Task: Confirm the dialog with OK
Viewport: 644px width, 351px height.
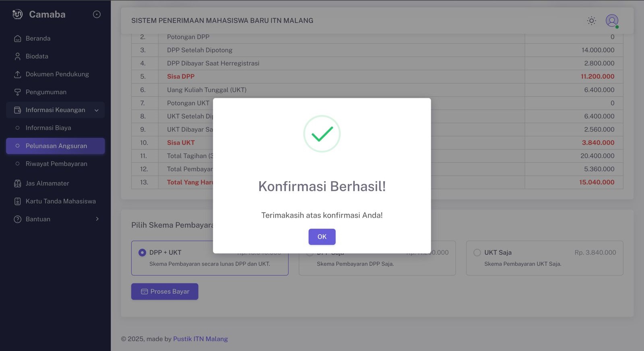Action: [x=322, y=237]
